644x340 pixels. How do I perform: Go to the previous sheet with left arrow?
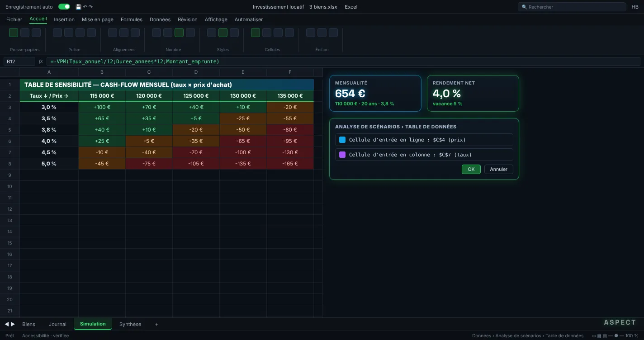pyautogui.click(x=7, y=324)
